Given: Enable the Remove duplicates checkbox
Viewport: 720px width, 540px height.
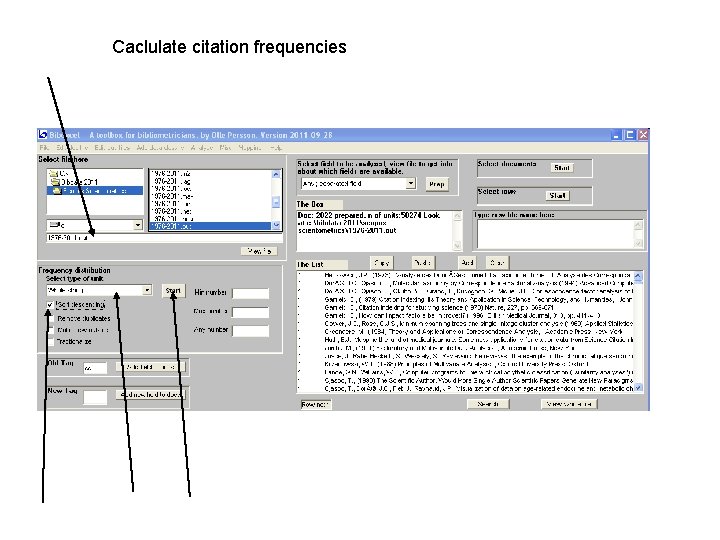Looking at the screenshot, I should (51, 318).
